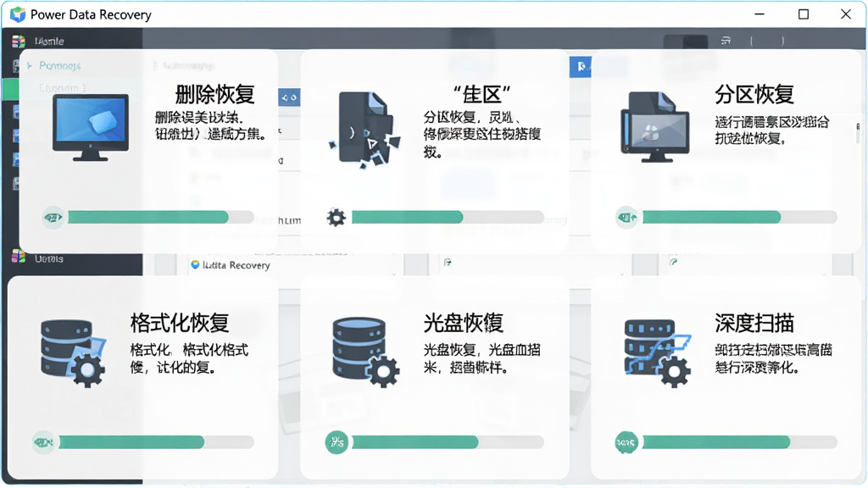Expand the tree arrow in the left sidebar
This screenshot has width=868, height=488.
(x=30, y=65)
